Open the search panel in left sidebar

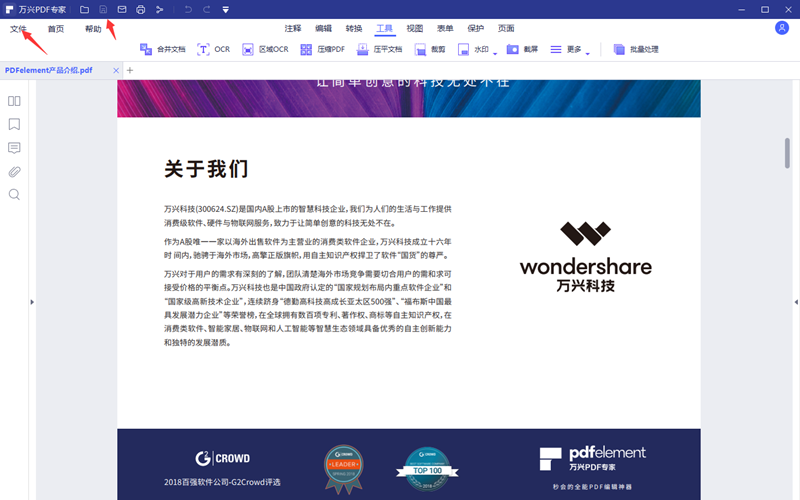click(14, 194)
